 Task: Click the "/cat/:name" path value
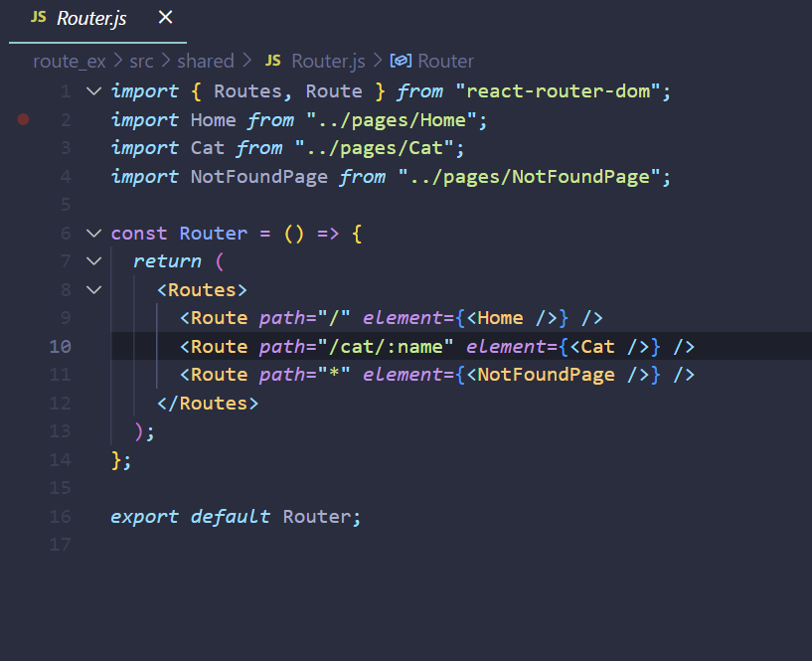pyautogui.click(x=386, y=347)
